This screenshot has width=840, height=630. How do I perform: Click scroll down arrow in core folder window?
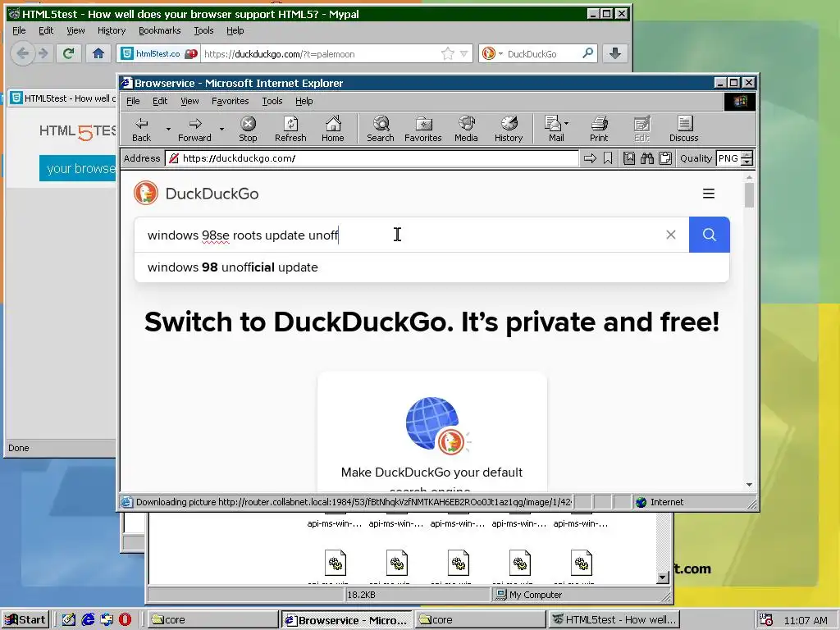pyautogui.click(x=663, y=577)
